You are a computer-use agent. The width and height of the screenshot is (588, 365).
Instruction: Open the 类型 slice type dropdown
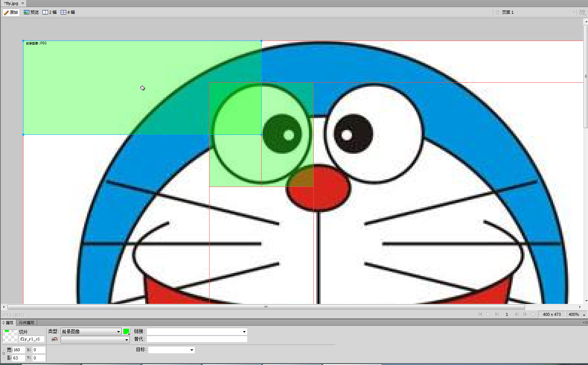click(91, 331)
